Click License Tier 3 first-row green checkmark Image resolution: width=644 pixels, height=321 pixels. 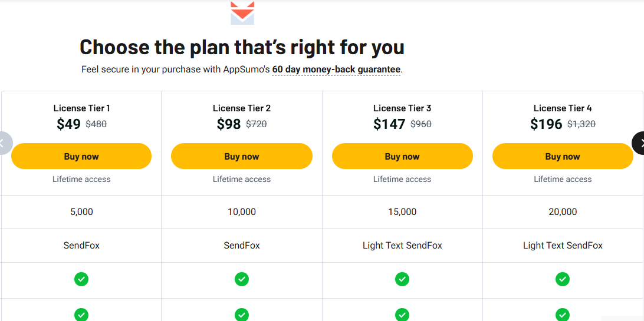tap(402, 279)
